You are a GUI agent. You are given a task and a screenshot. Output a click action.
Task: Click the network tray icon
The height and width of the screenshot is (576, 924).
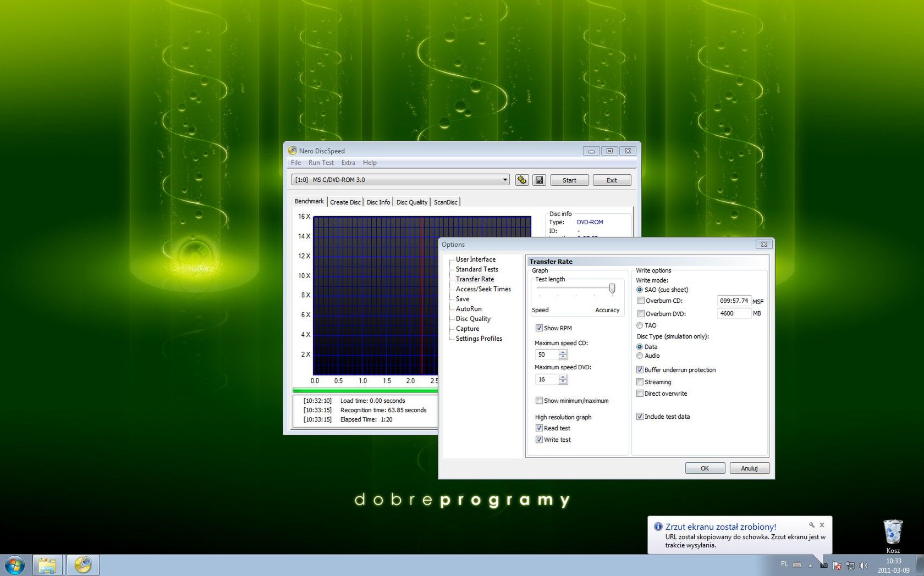850,565
